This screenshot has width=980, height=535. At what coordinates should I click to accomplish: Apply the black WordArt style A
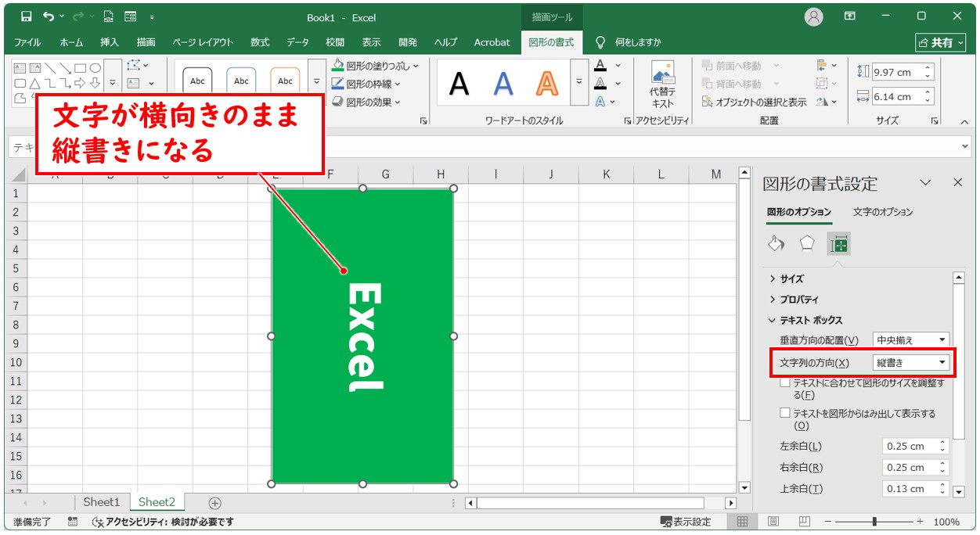pyautogui.click(x=459, y=83)
